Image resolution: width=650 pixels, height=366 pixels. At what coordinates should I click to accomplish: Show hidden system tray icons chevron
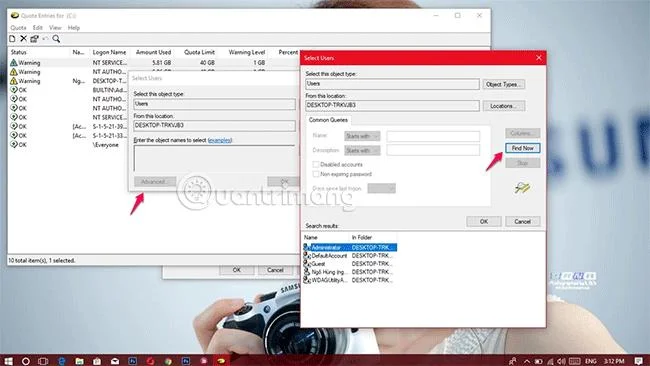[x=526, y=361]
